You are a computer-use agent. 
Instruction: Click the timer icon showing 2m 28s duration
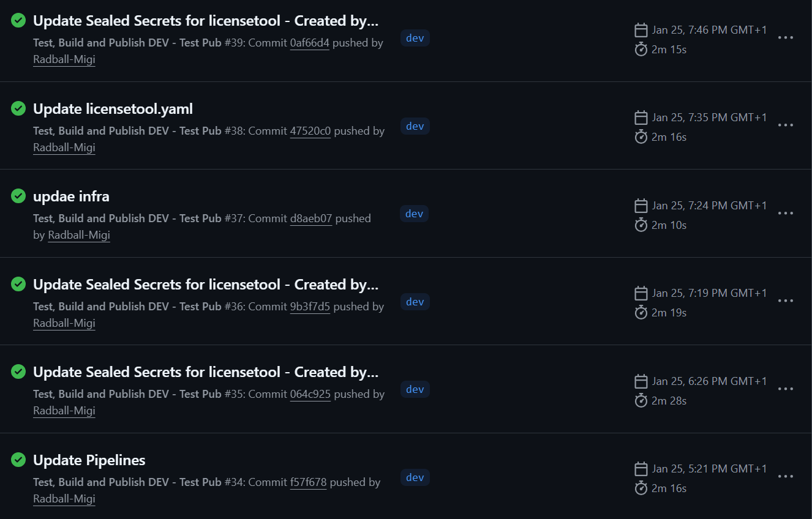coord(641,401)
